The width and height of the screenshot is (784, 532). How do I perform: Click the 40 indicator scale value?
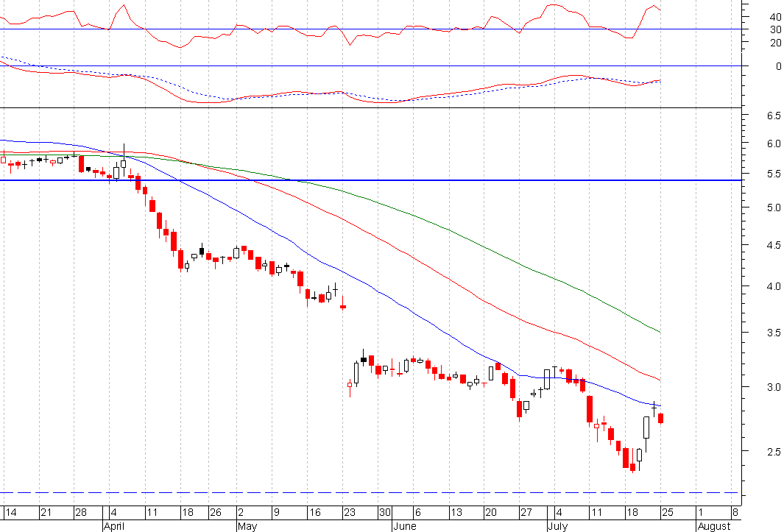point(775,17)
